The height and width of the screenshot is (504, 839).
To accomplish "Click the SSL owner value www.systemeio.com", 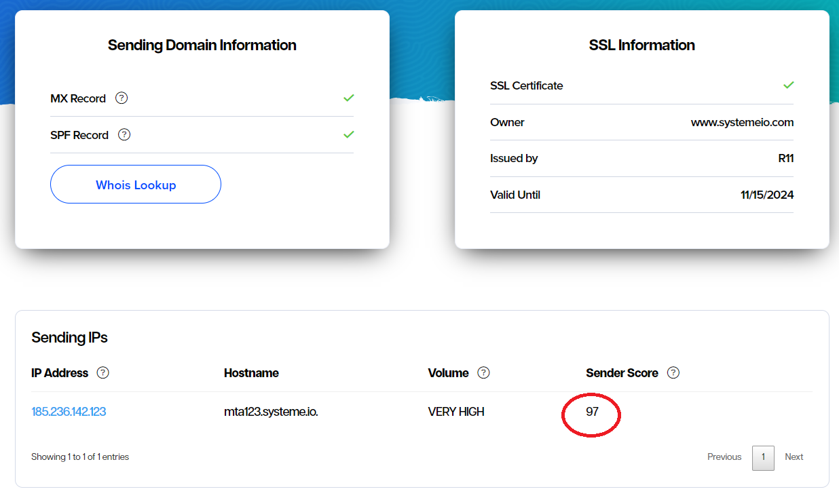I will tap(742, 123).
